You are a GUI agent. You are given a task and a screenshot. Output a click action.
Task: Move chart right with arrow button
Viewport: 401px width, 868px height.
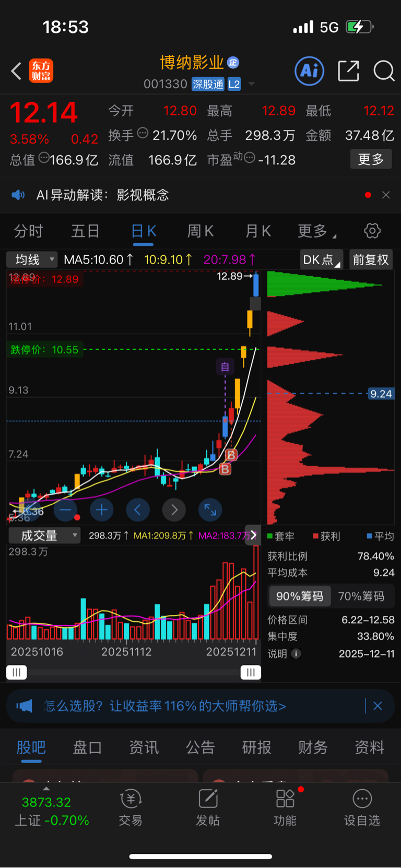[174, 510]
